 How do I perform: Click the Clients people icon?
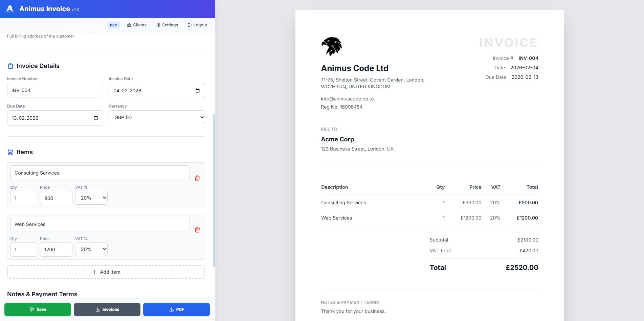pos(129,25)
